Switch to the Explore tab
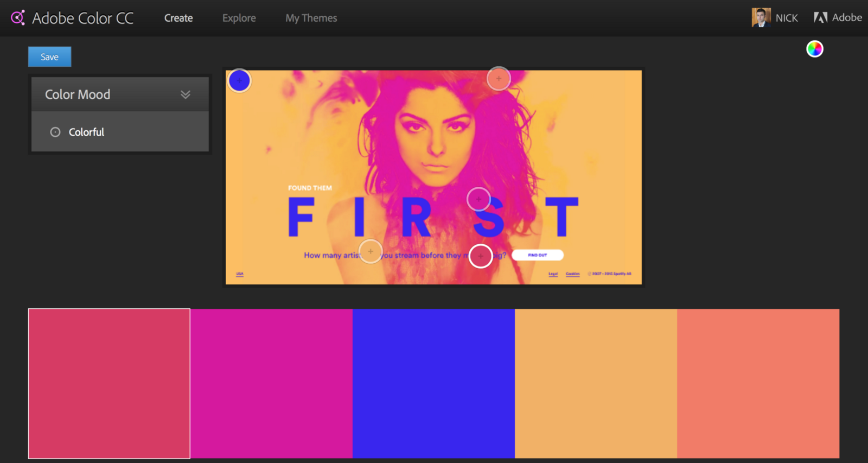Viewport: 868px width, 463px height. pos(239,18)
